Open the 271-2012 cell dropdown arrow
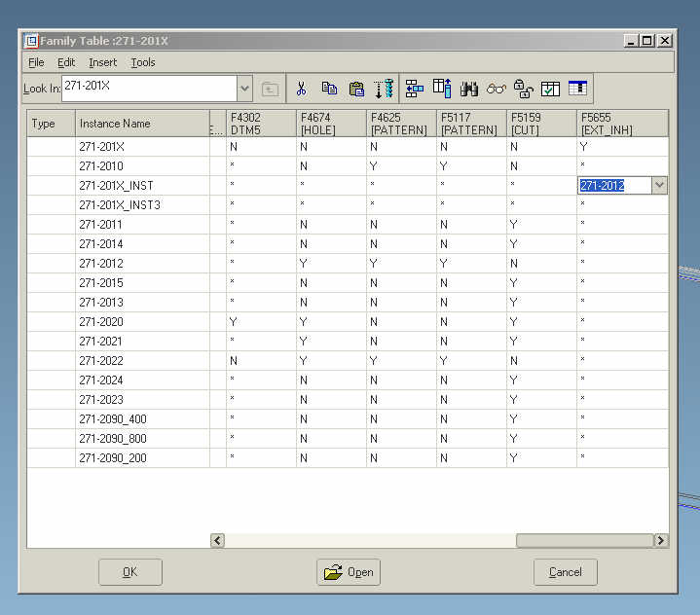This screenshot has height=615, width=700. coord(659,185)
